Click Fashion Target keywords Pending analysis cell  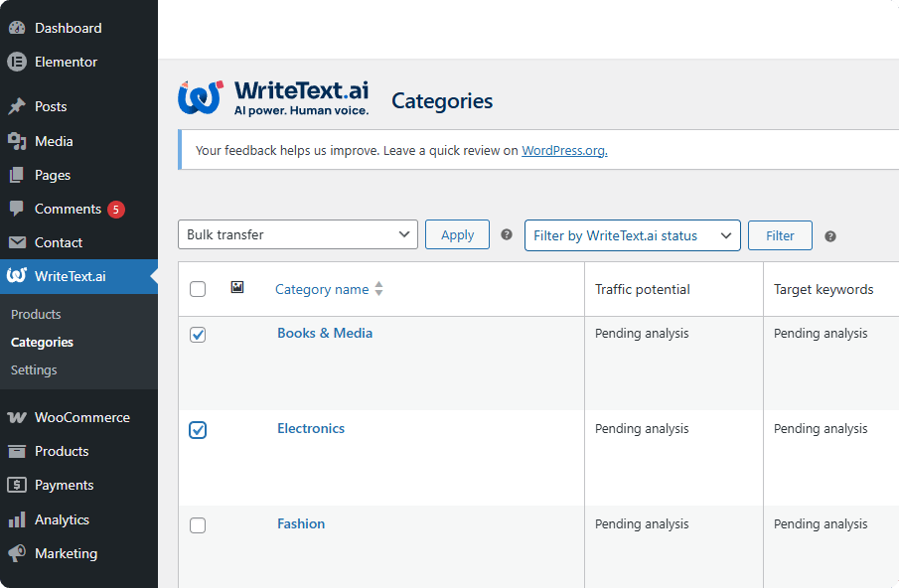(x=821, y=523)
